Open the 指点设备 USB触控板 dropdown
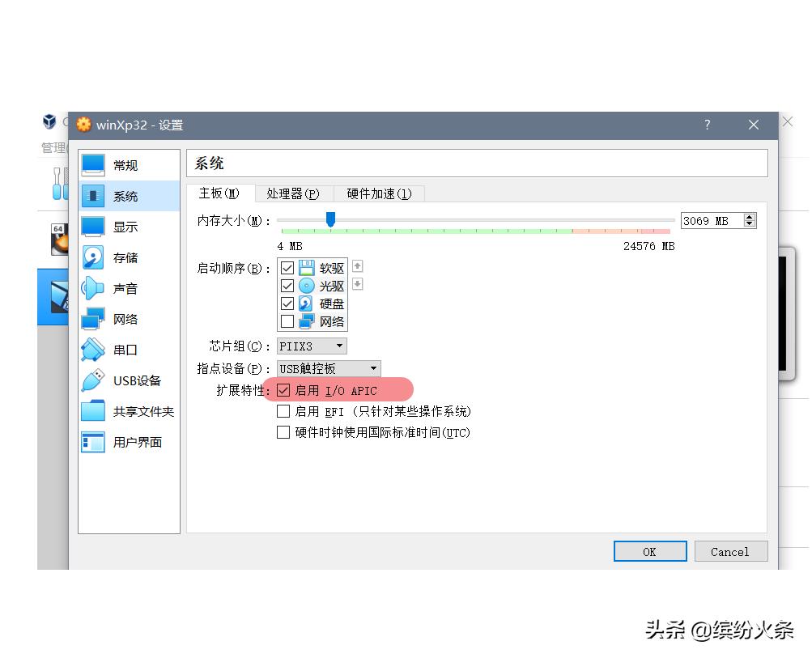The image size is (812, 658). pyautogui.click(x=327, y=368)
